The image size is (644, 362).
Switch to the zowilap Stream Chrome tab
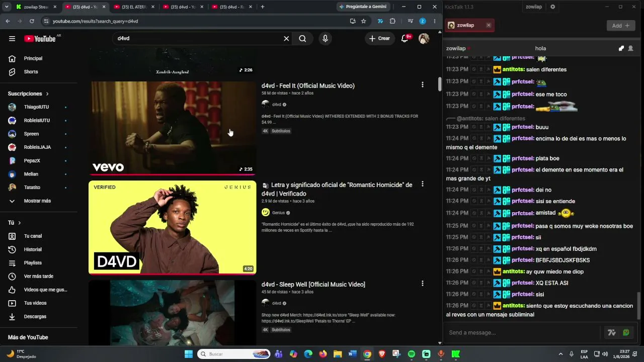[35, 7]
